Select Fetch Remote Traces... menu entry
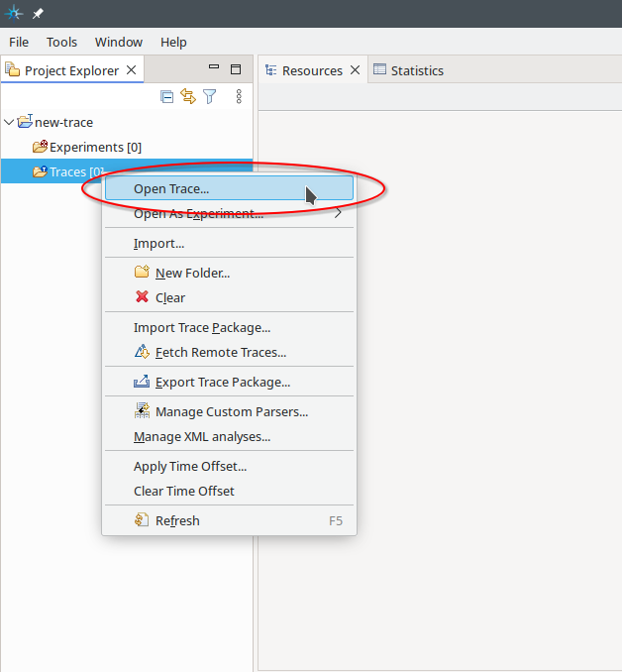 pyautogui.click(x=220, y=352)
